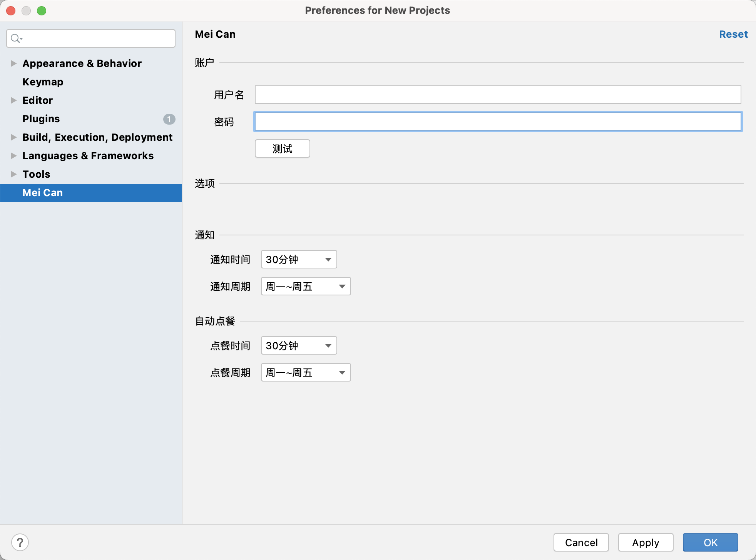Click the Reset link

click(733, 34)
